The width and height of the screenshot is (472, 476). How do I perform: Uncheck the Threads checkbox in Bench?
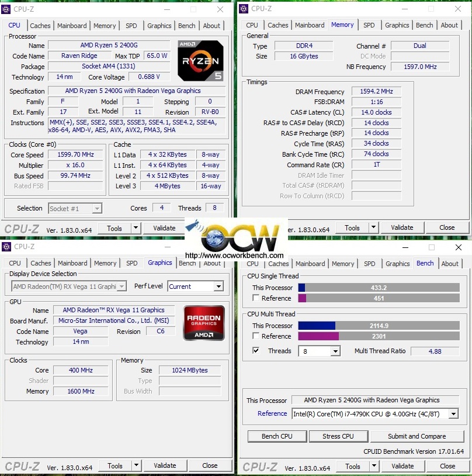click(256, 351)
